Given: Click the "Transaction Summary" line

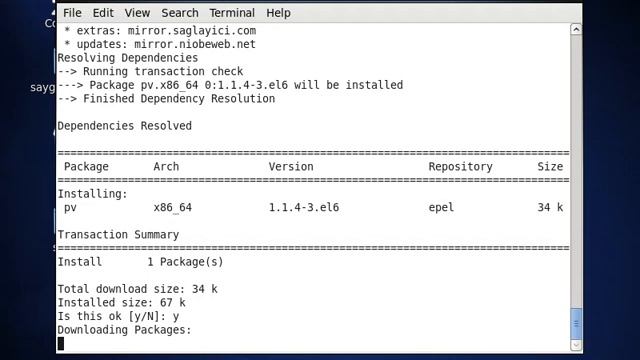Looking at the screenshot, I should [x=118, y=235].
